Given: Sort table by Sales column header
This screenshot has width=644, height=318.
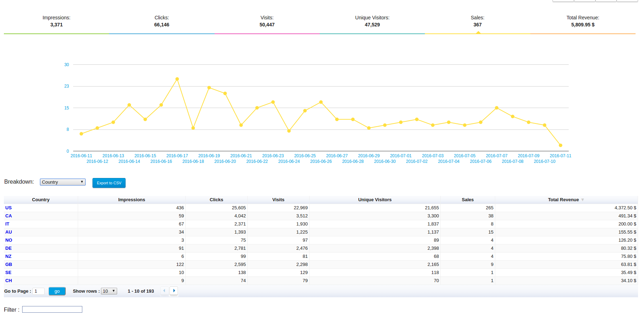Looking at the screenshot, I should pyautogui.click(x=467, y=200).
